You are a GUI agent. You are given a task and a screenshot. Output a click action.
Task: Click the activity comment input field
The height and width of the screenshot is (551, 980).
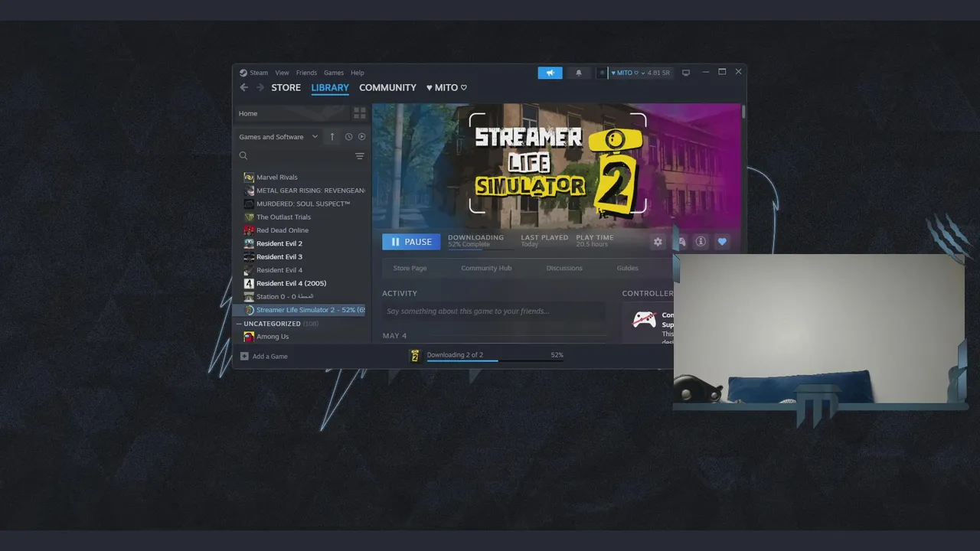tap(494, 311)
